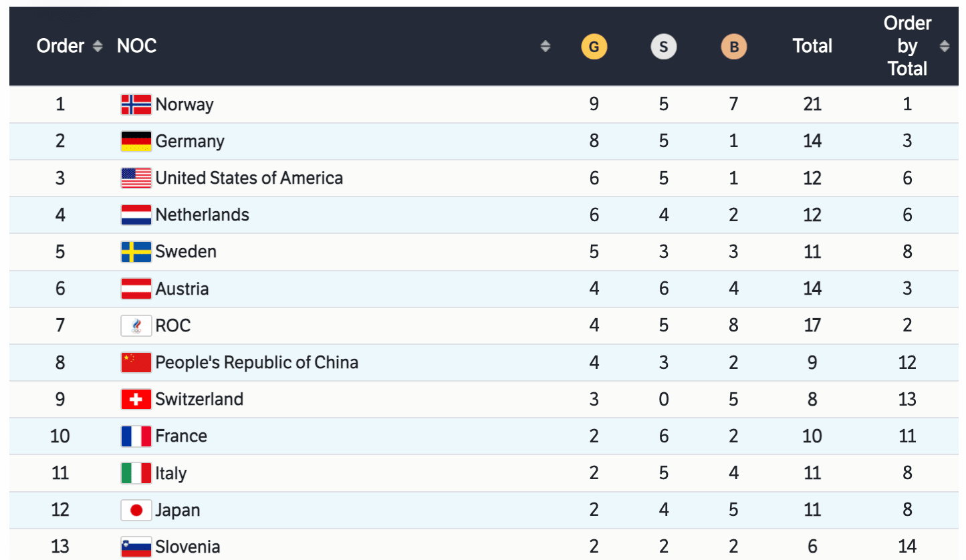Select the Austria country name
The image size is (966, 560).
click(x=182, y=289)
